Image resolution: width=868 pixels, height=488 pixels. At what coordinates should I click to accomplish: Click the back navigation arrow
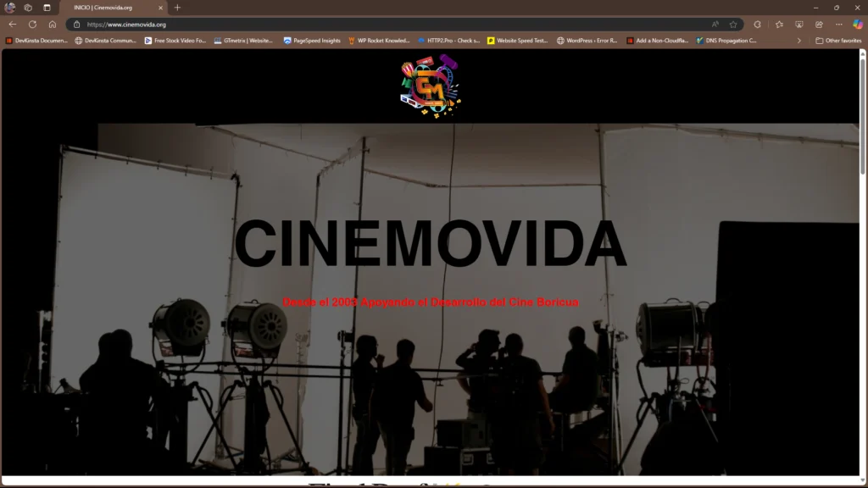click(12, 25)
